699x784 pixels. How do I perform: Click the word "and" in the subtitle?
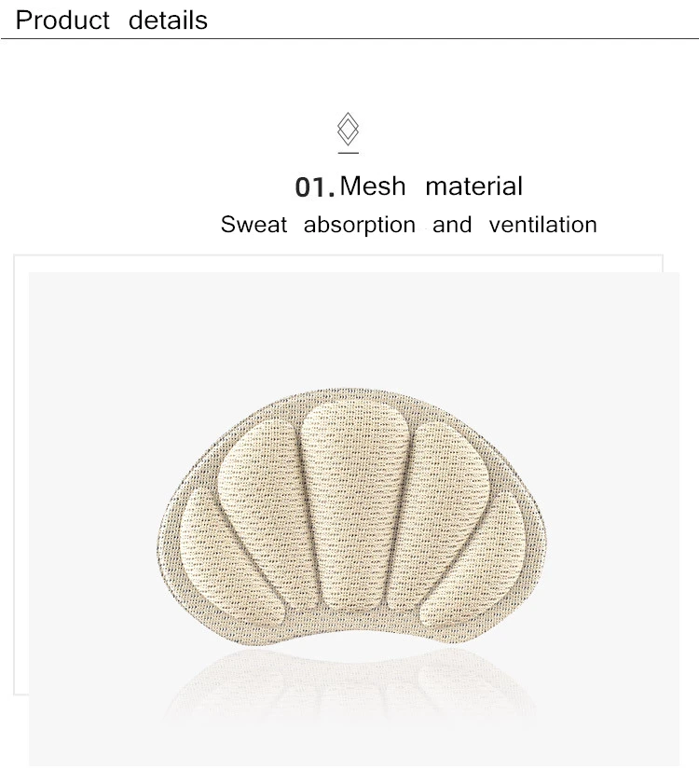452,225
